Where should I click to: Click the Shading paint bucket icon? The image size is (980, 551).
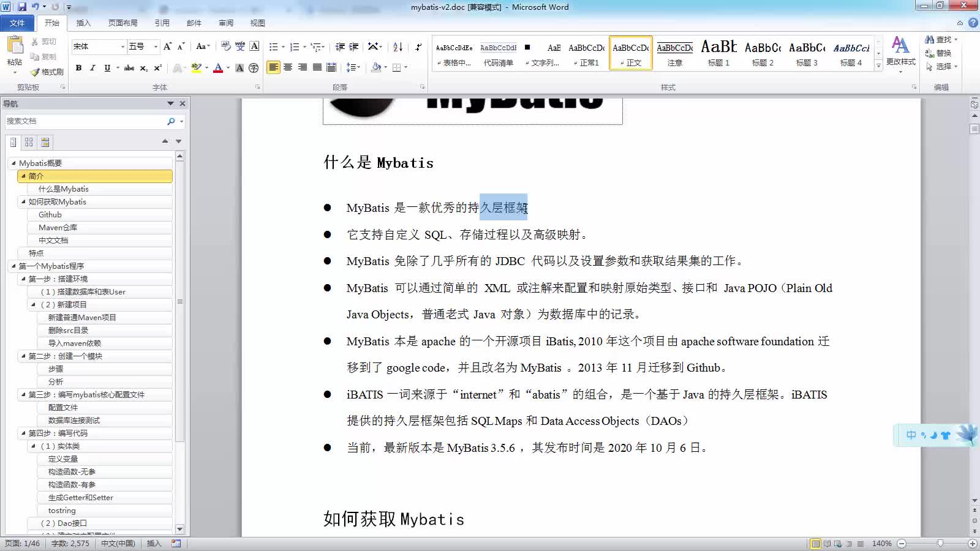pos(375,67)
